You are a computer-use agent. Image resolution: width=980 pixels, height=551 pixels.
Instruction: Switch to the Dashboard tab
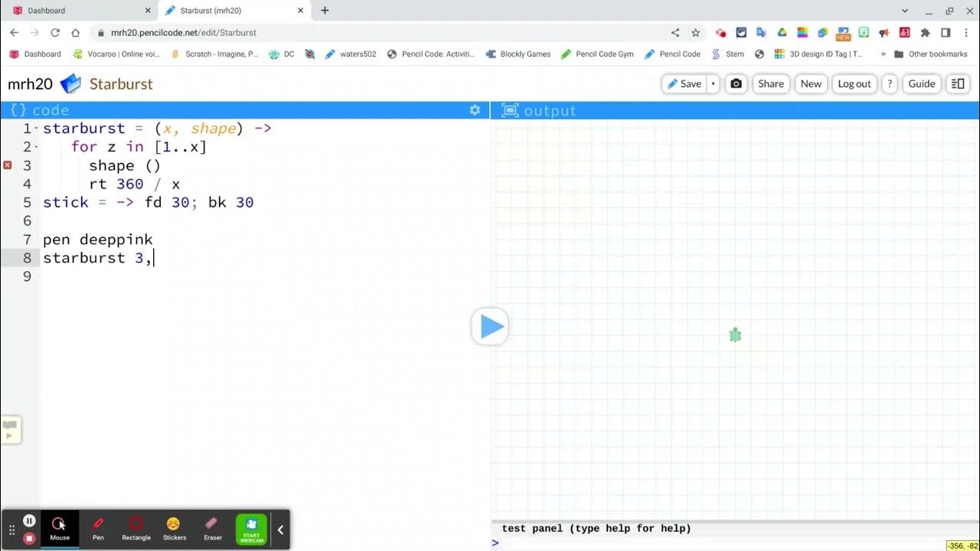click(80, 11)
